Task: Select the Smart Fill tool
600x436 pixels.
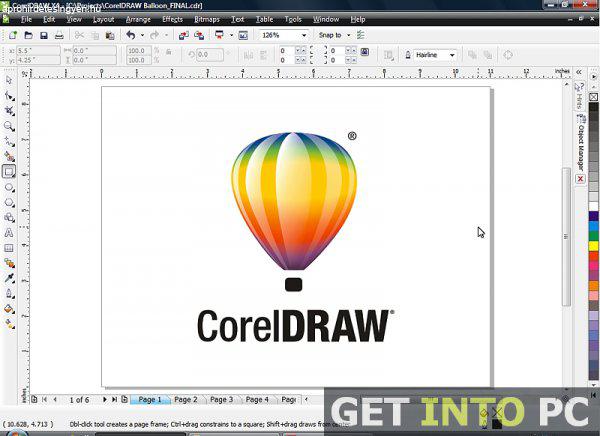Action: click(x=9, y=156)
